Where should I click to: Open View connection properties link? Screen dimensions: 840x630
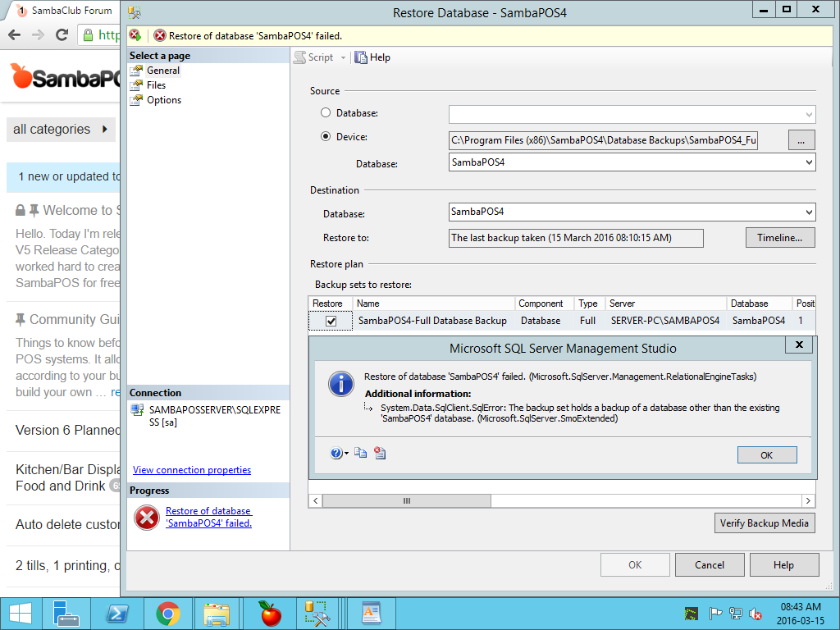pyautogui.click(x=192, y=470)
